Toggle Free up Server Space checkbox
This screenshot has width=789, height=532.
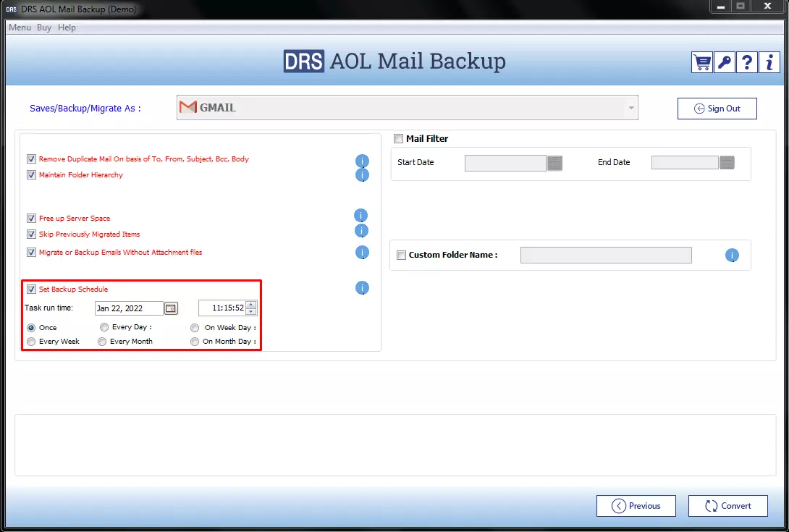pyautogui.click(x=31, y=219)
